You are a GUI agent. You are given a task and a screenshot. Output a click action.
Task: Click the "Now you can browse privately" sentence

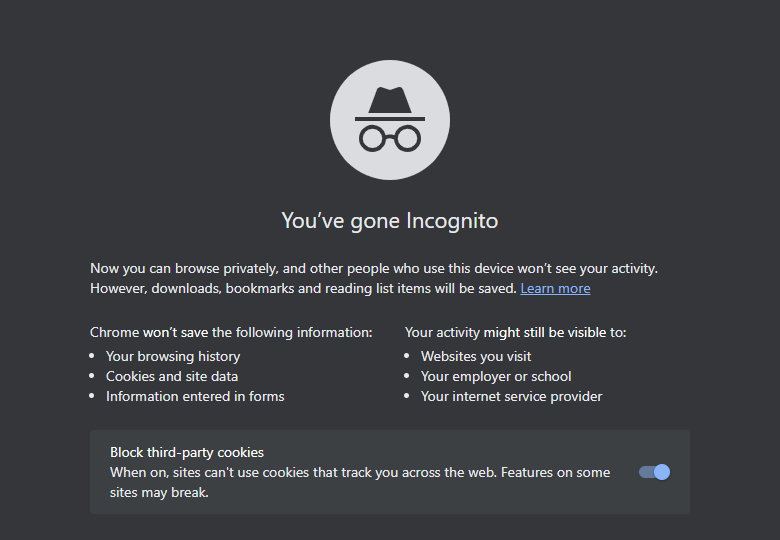point(374,268)
